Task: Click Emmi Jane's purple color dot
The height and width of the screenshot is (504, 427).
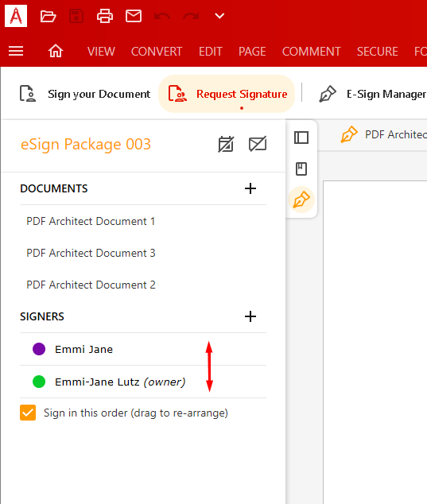Action: point(39,349)
